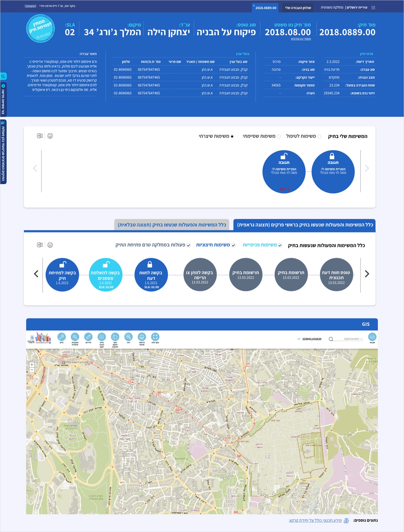The image size is (404, 532).
Task: Click the התנתק logout link
Action: pyautogui.click(x=30, y=6)
